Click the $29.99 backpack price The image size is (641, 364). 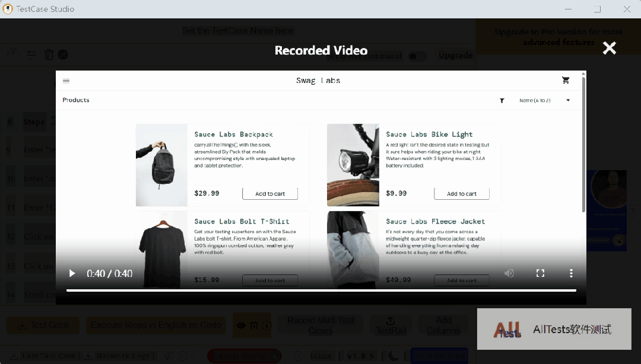tap(207, 193)
